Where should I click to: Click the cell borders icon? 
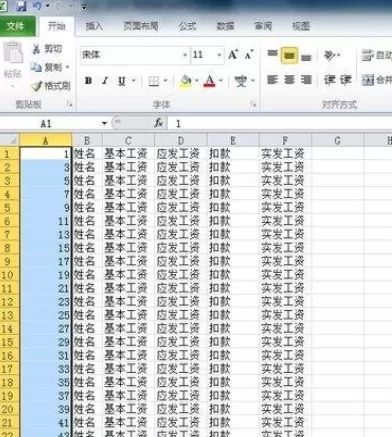pyautogui.click(x=153, y=81)
